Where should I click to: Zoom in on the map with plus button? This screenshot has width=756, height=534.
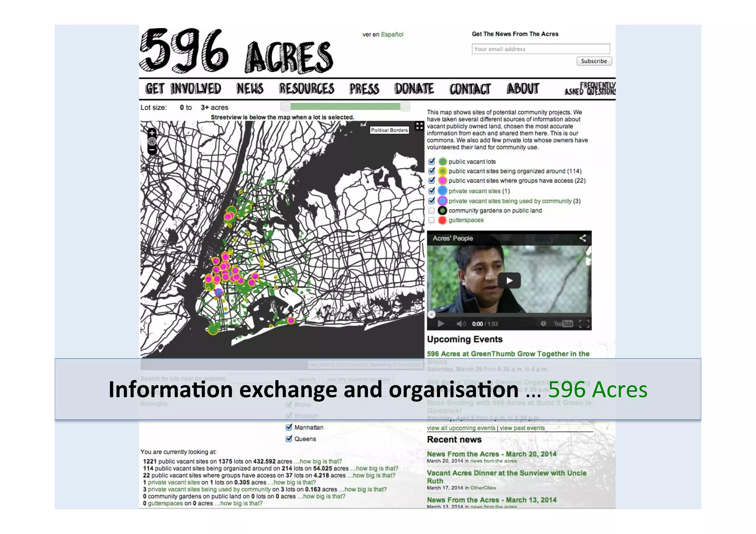[x=152, y=133]
